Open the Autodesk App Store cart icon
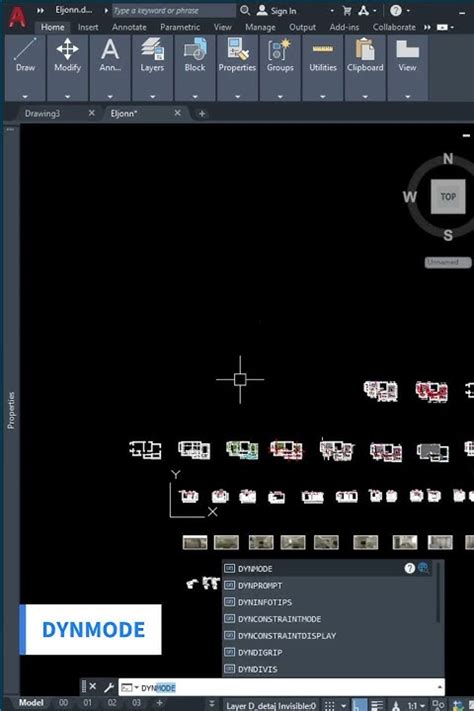 pyautogui.click(x=347, y=10)
